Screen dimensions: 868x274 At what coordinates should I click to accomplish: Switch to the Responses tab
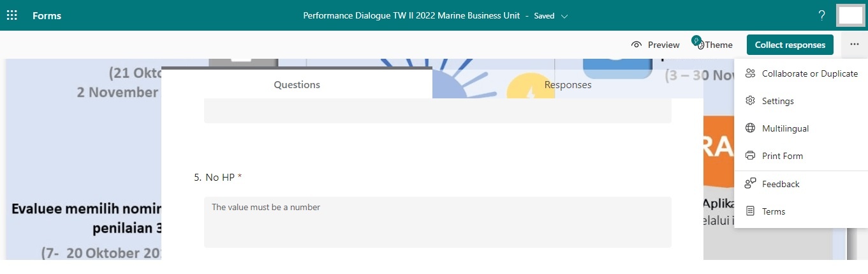point(568,85)
